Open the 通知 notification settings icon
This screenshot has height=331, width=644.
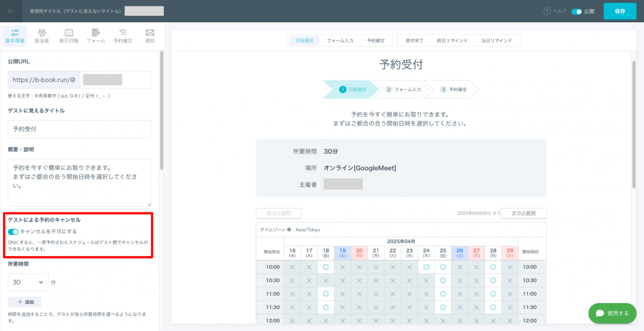click(149, 36)
